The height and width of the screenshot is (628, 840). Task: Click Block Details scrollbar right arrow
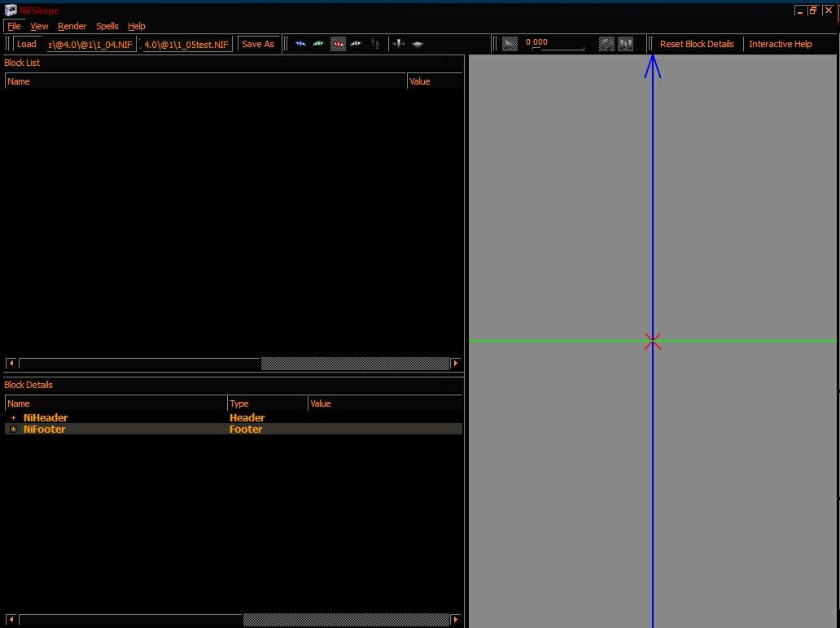[x=456, y=619]
